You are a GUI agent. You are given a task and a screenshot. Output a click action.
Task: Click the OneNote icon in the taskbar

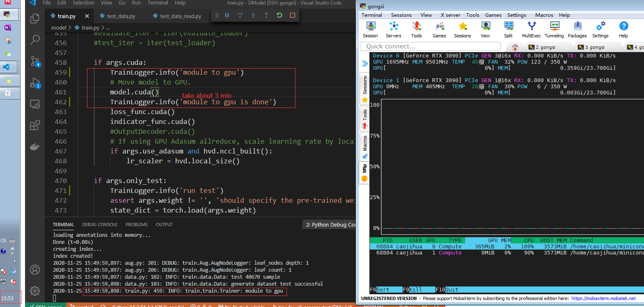pyautogui.click(x=7, y=27)
